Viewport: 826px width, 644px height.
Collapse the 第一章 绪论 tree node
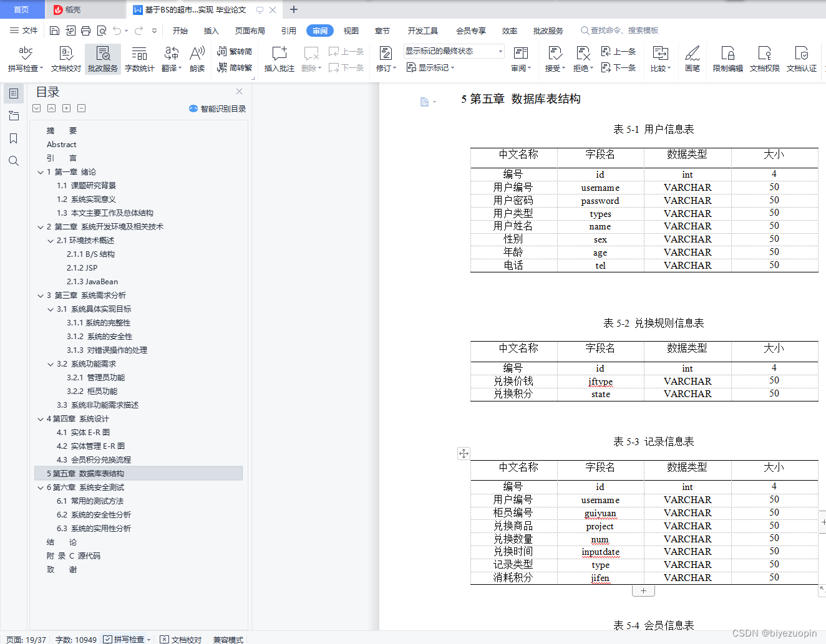(41, 172)
